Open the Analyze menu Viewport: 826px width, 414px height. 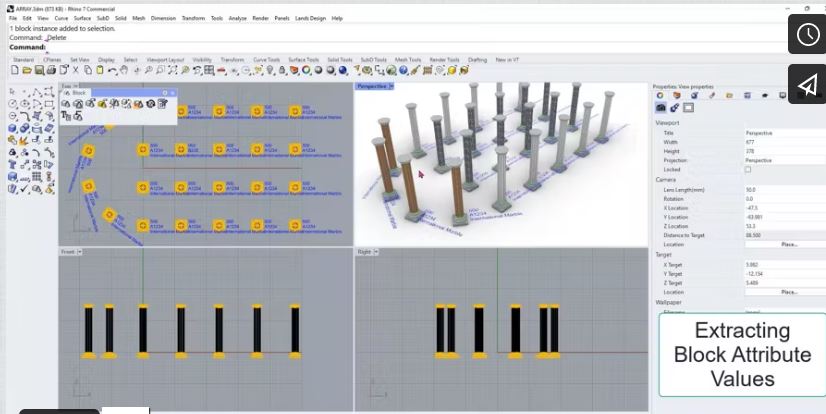pos(236,18)
